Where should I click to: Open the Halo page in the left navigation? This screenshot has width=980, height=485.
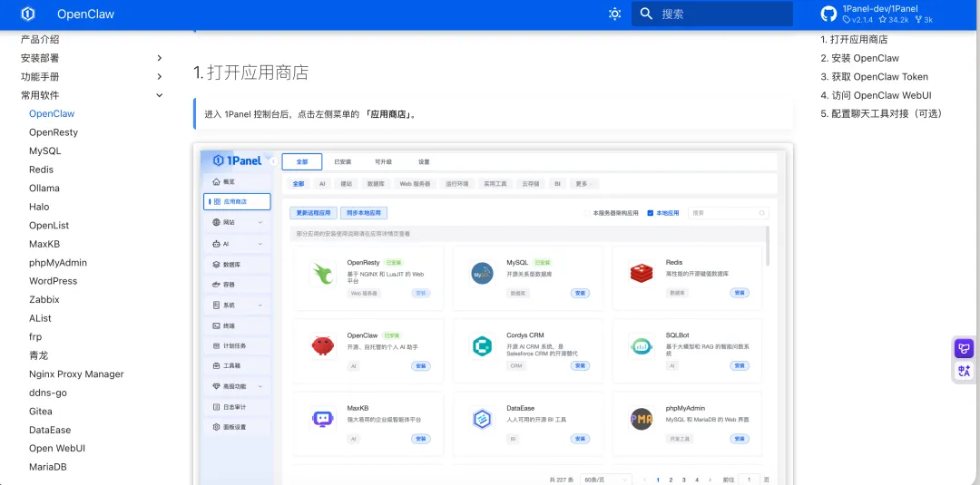39,207
